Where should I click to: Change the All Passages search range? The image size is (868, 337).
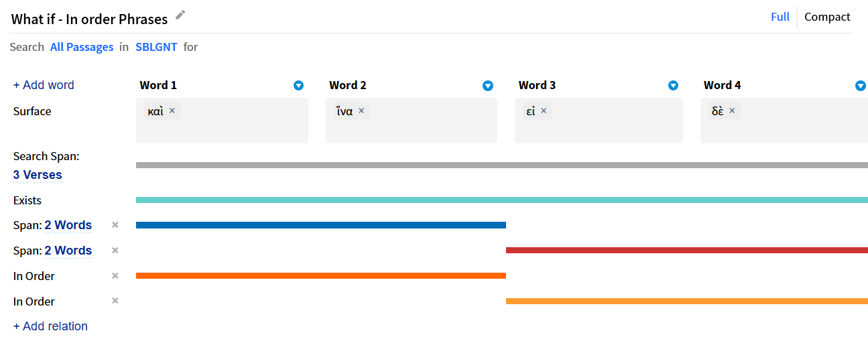pyautogui.click(x=82, y=47)
